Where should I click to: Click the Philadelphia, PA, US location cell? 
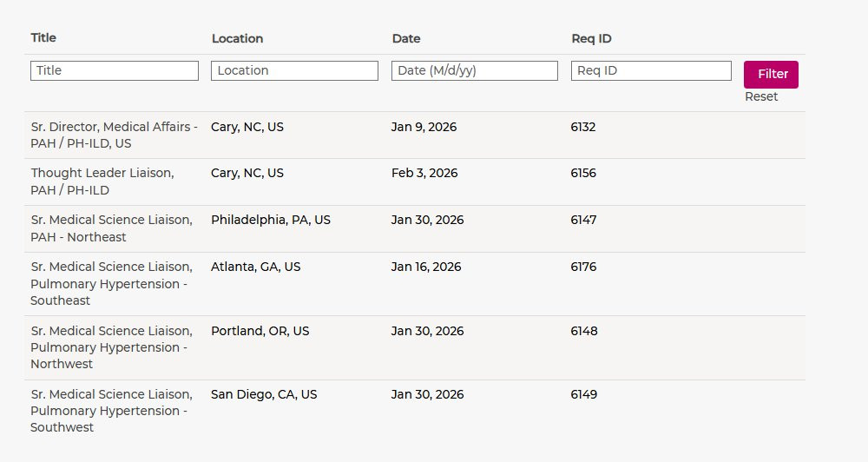click(x=271, y=221)
